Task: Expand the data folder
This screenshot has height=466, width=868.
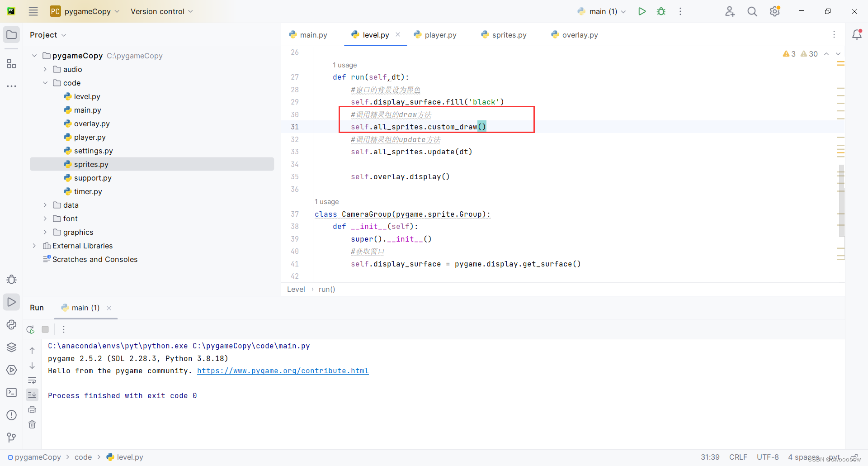Action: 45,205
